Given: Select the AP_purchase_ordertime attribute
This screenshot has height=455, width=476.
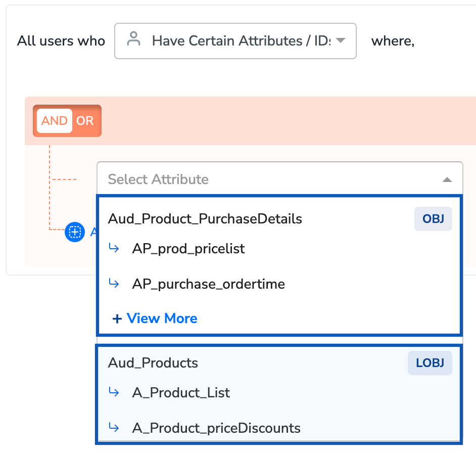Looking at the screenshot, I should pos(208,284).
